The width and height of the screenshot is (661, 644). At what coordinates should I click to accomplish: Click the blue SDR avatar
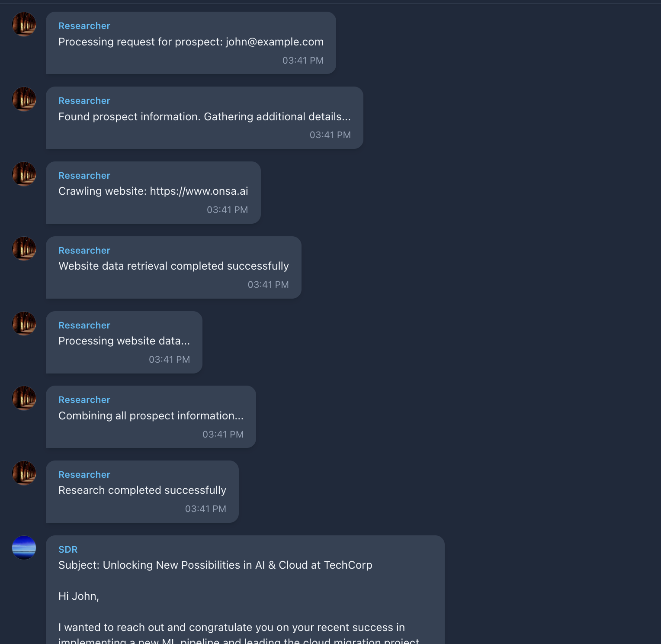click(x=24, y=548)
